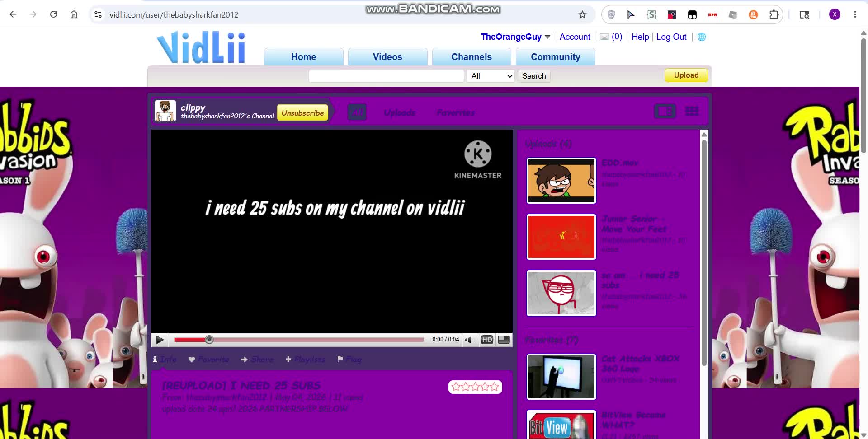Click the browser address bar URL
Viewport: 868px width, 439px height.
[174, 14]
